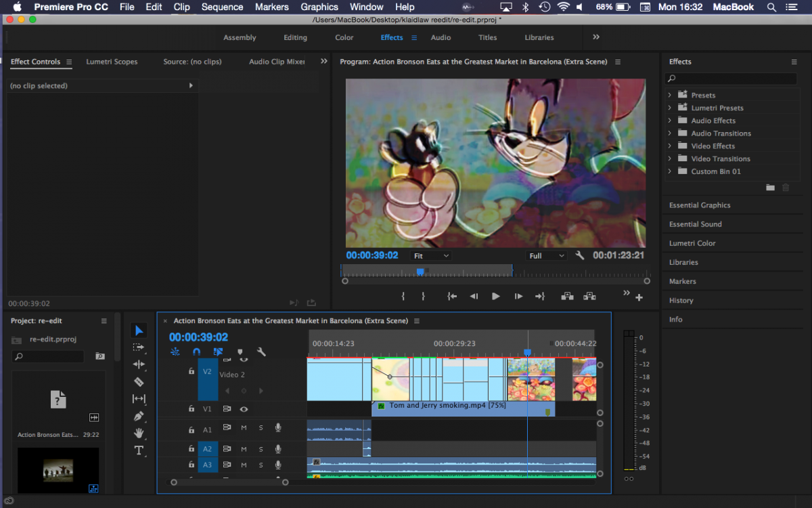Play the sequence in Program monitor
This screenshot has width=812, height=508.
495,296
